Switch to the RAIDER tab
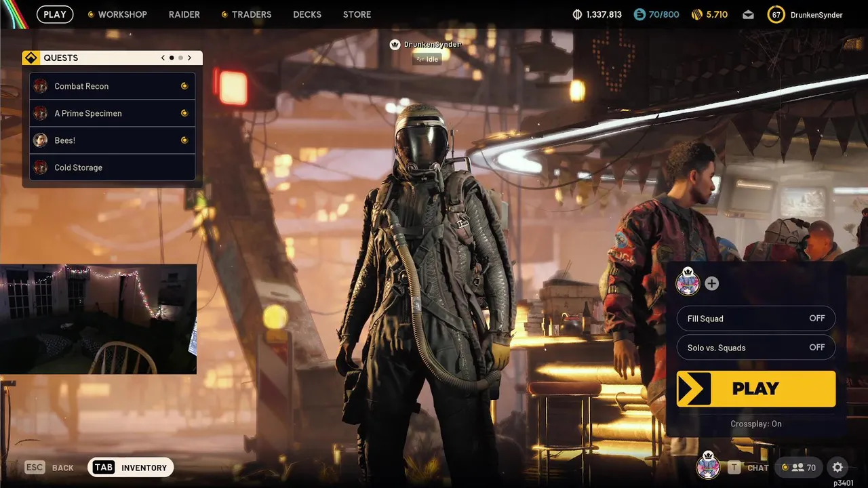The height and width of the screenshot is (488, 868). 184,14
